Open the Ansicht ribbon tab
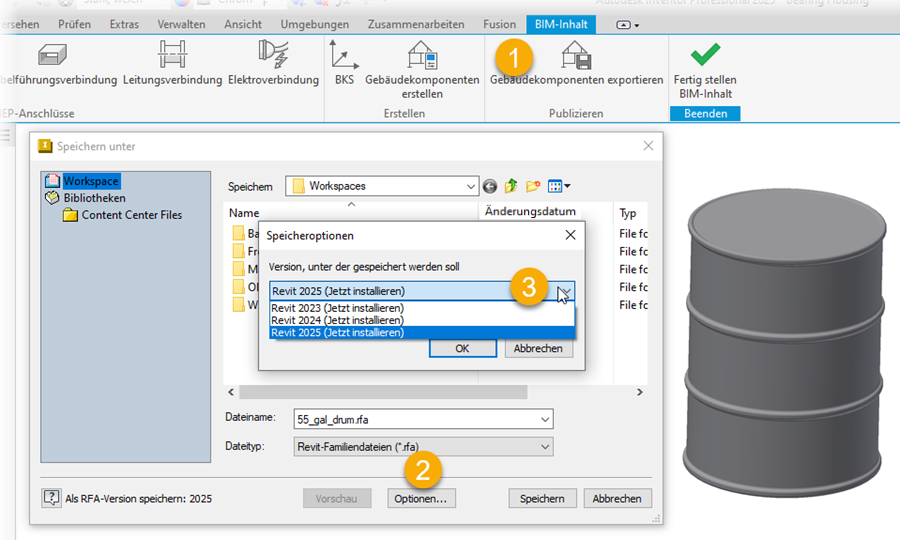900x540 pixels. pos(243,24)
